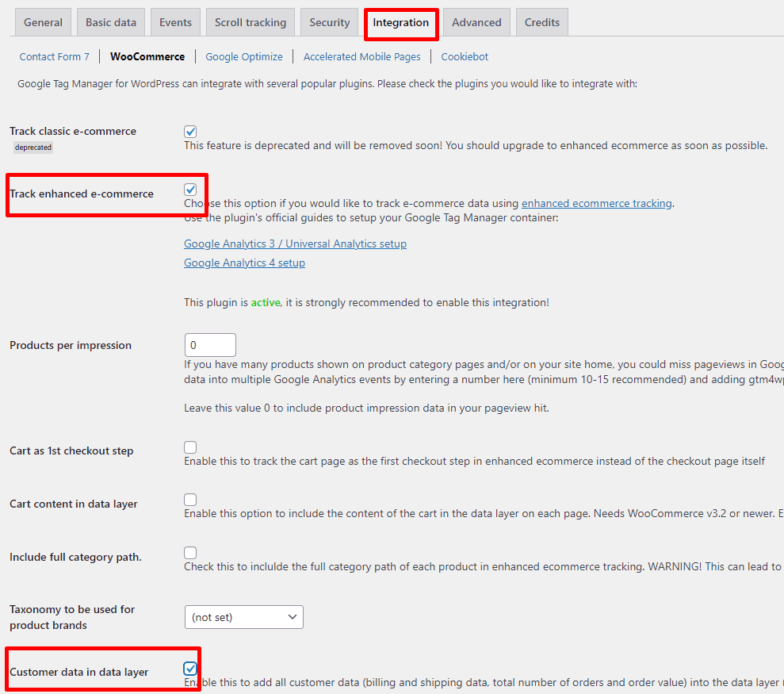Switch to the Integration tab
This screenshot has height=694, width=784.
tap(401, 22)
